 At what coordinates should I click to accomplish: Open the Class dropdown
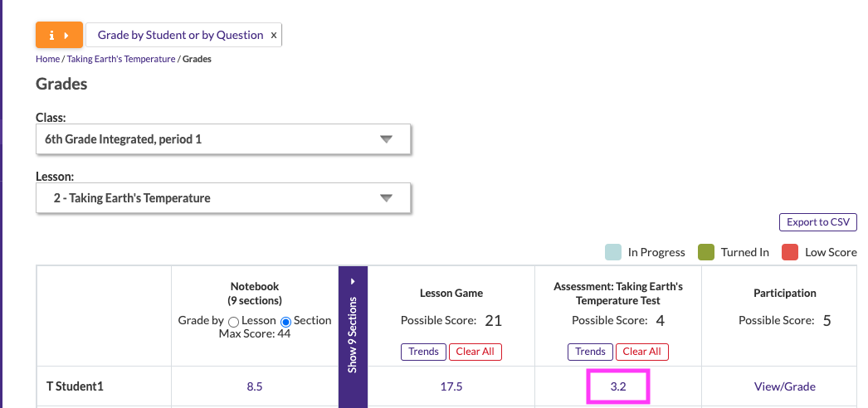click(x=223, y=139)
